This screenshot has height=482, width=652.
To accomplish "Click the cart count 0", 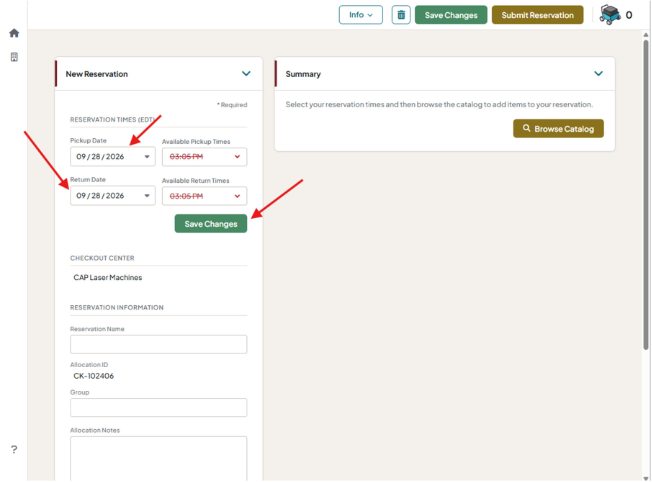I will pyautogui.click(x=629, y=15).
